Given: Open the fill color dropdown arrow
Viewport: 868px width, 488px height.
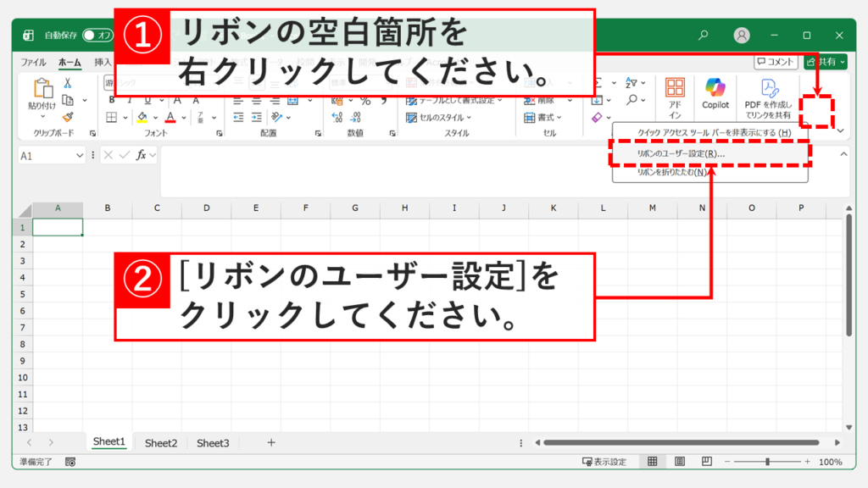Looking at the screenshot, I should 156,118.
